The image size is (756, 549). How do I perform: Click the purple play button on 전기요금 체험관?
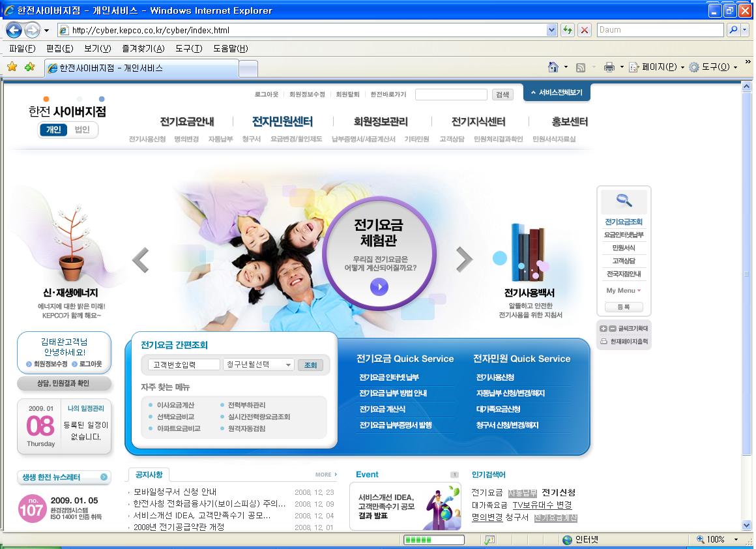[379, 287]
